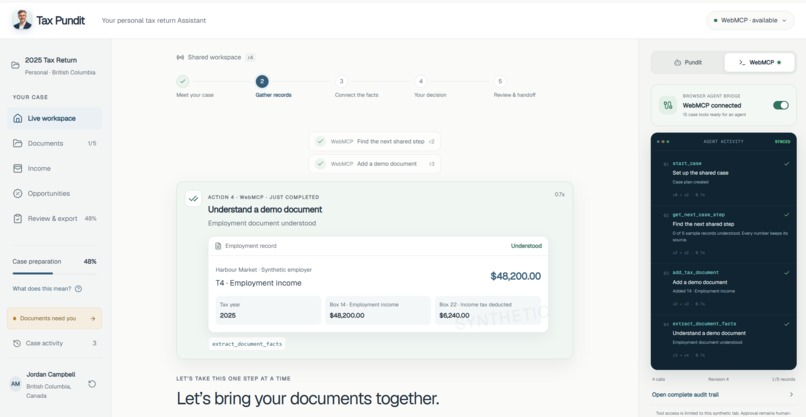
Task: Click the double-check icon on Action 4 card
Action: tap(193, 198)
